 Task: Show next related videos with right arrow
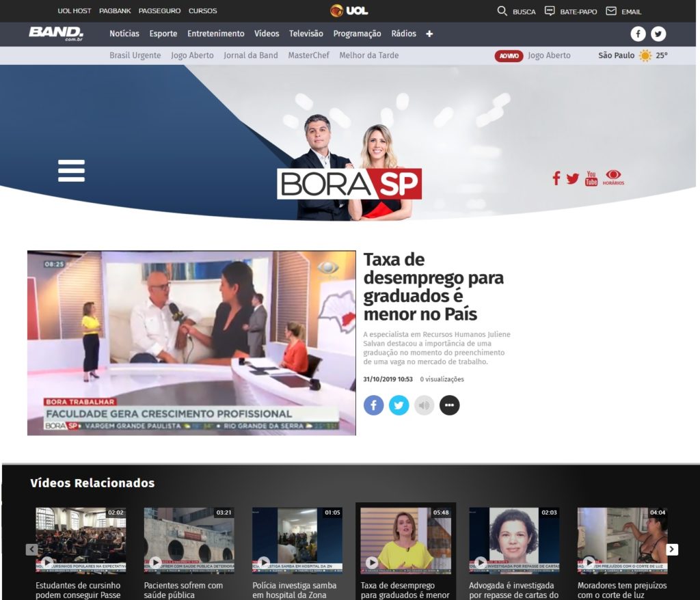tap(672, 549)
